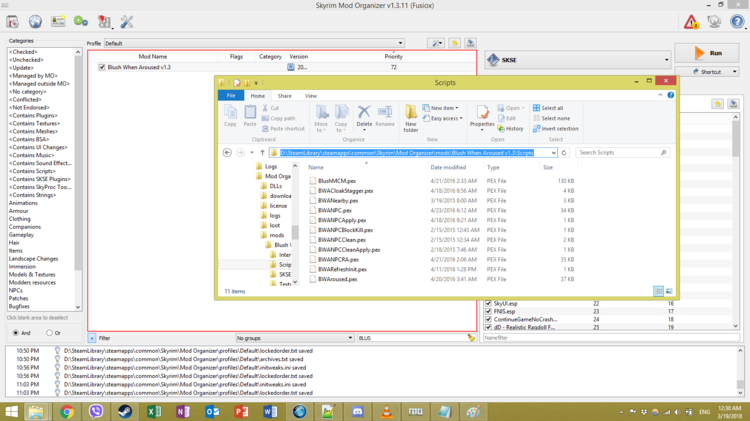
Task: Click the Namefilter input field
Action: point(611,338)
